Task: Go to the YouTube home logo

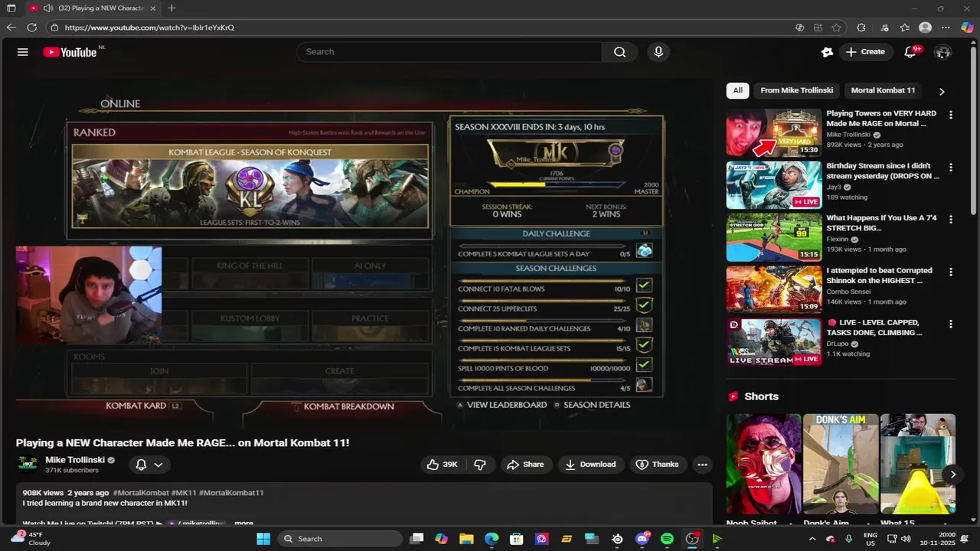Action: pos(70,52)
